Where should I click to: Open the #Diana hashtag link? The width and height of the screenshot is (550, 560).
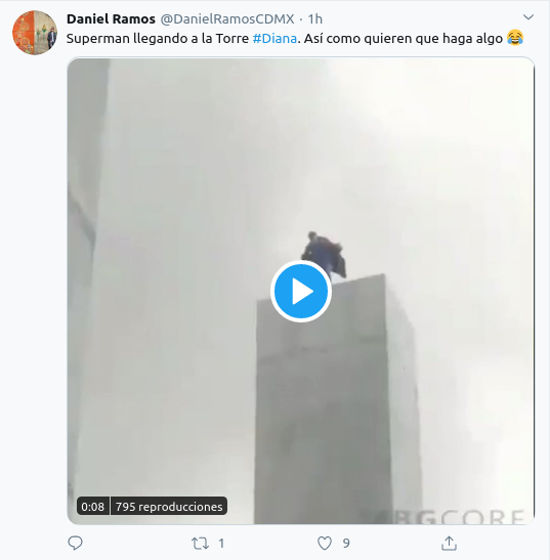tap(274, 38)
